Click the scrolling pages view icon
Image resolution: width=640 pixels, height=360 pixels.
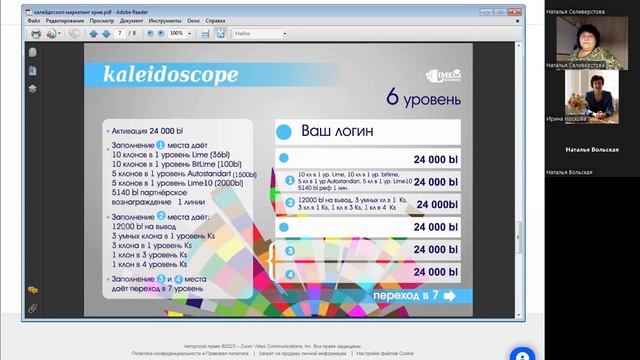pos(206,33)
